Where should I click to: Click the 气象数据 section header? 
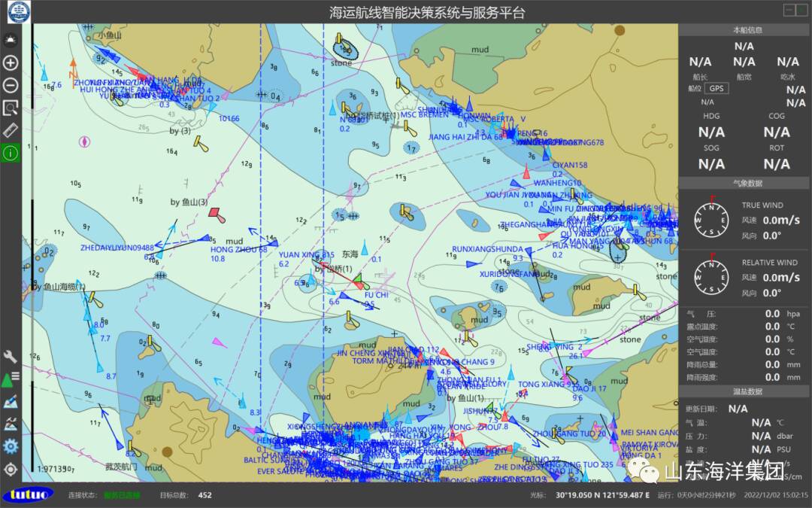745,183
